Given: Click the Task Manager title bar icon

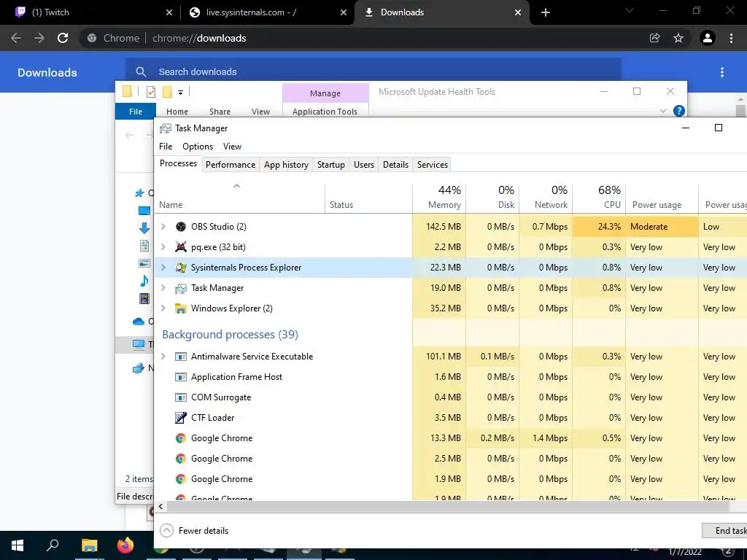Looking at the screenshot, I should (166, 128).
